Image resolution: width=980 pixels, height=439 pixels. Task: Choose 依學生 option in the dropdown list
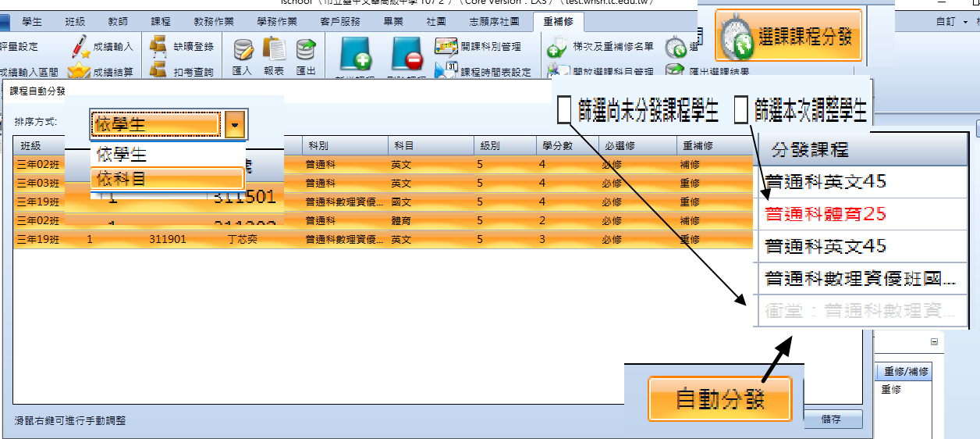(x=167, y=154)
